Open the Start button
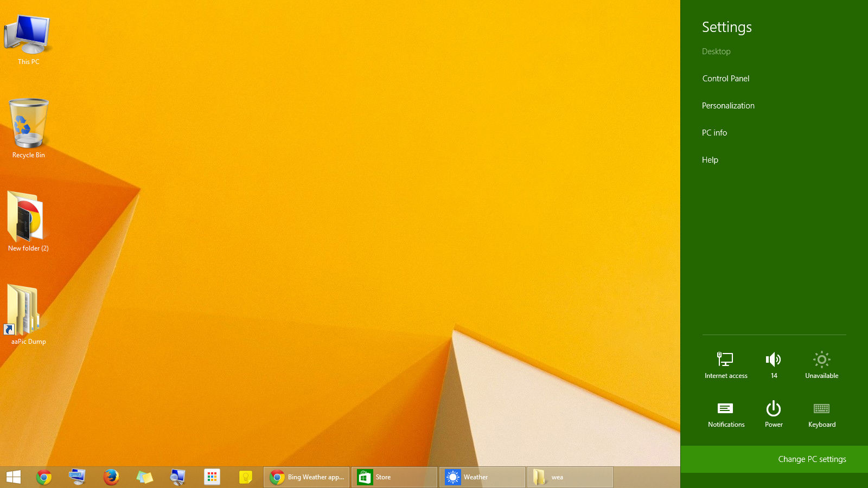 pos(13,477)
